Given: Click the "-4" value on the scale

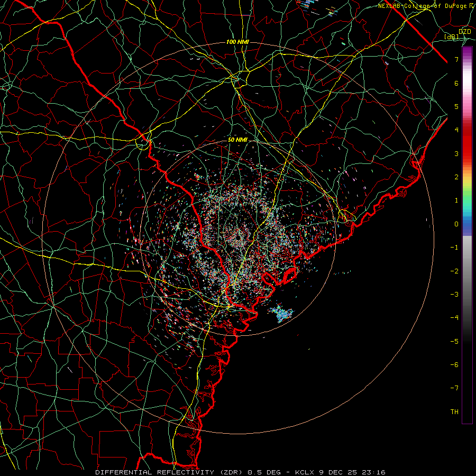Looking at the screenshot, I should point(454,318).
